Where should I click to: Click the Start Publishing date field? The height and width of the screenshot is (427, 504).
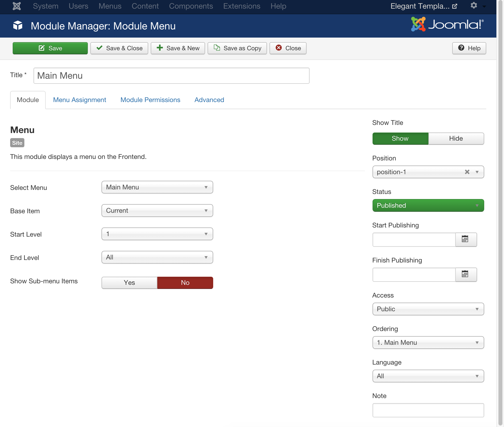(x=414, y=239)
